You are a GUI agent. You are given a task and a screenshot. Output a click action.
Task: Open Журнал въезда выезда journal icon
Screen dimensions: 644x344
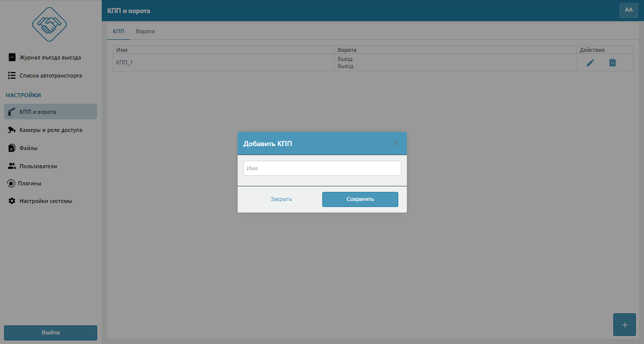(12, 57)
